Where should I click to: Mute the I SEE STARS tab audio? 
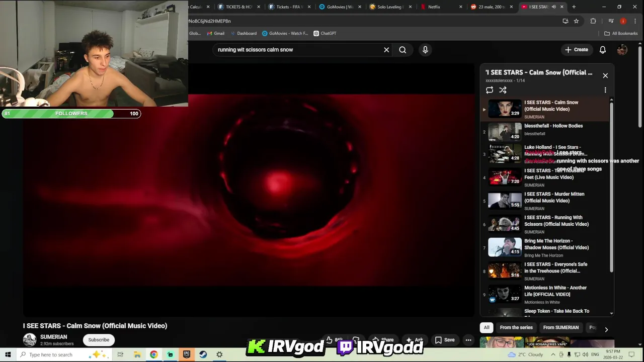(x=553, y=7)
